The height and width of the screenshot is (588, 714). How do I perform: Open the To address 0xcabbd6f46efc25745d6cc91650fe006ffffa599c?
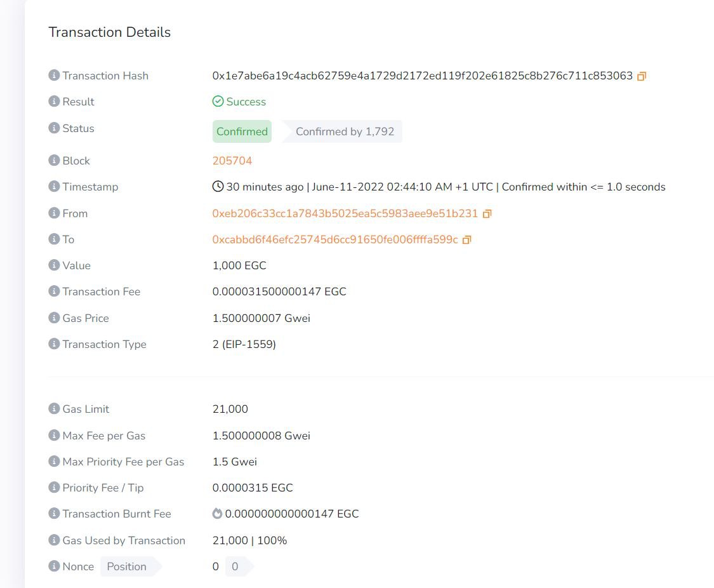point(336,239)
